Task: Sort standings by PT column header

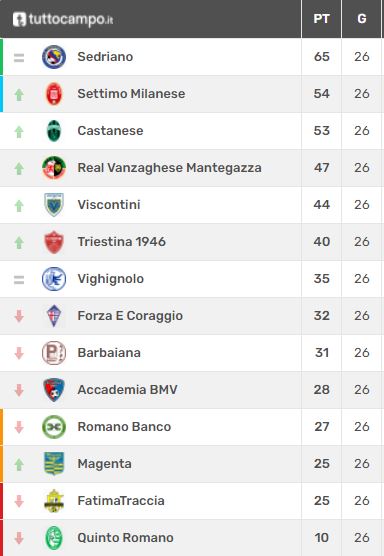Action: pos(322,19)
